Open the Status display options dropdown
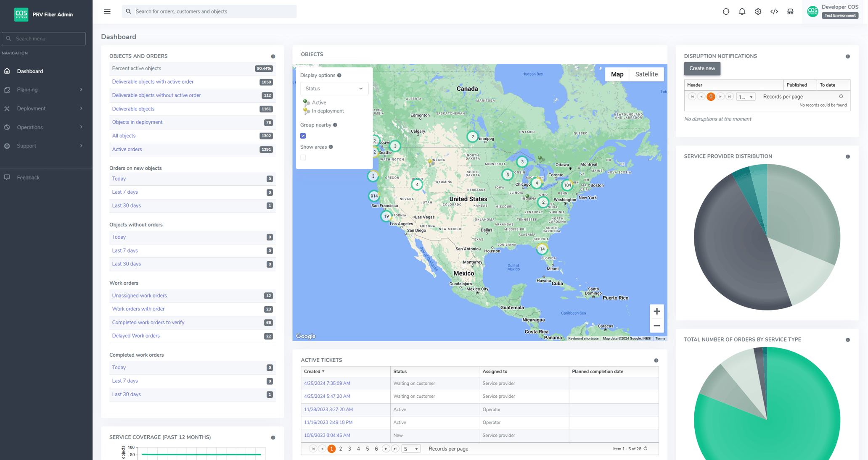The image size is (868, 460). pyautogui.click(x=334, y=88)
